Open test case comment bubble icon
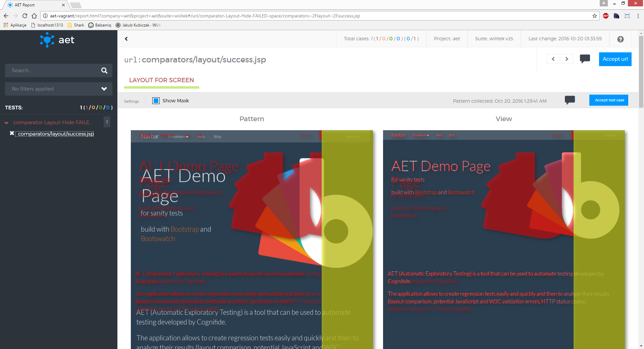Viewport: 644px width, 349px height. click(570, 100)
